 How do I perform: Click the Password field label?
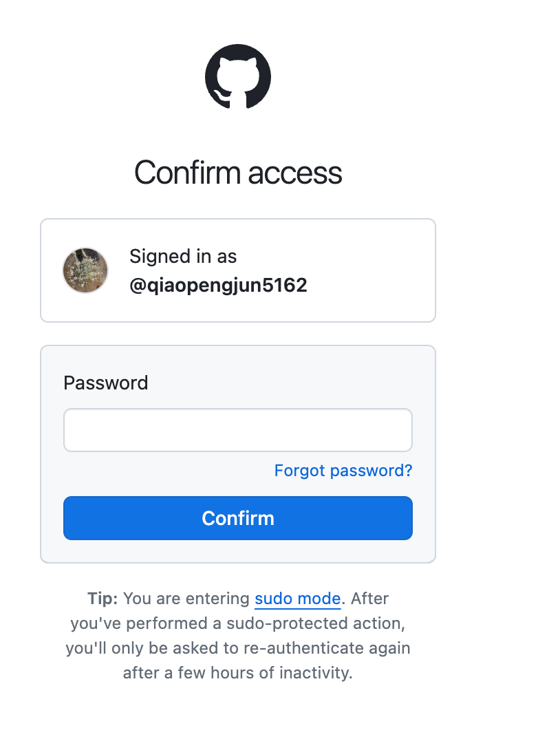tap(105, 383)
